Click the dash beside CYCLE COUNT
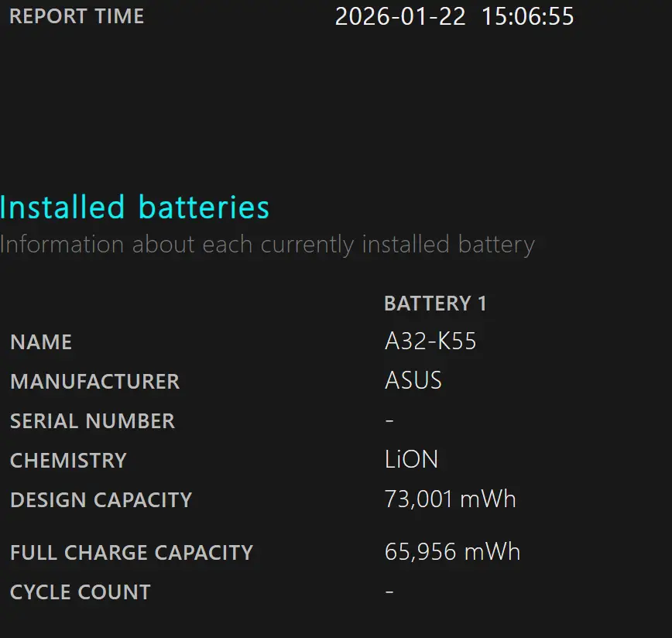Viewport: 672px width, 638px height. pos(389,592)
